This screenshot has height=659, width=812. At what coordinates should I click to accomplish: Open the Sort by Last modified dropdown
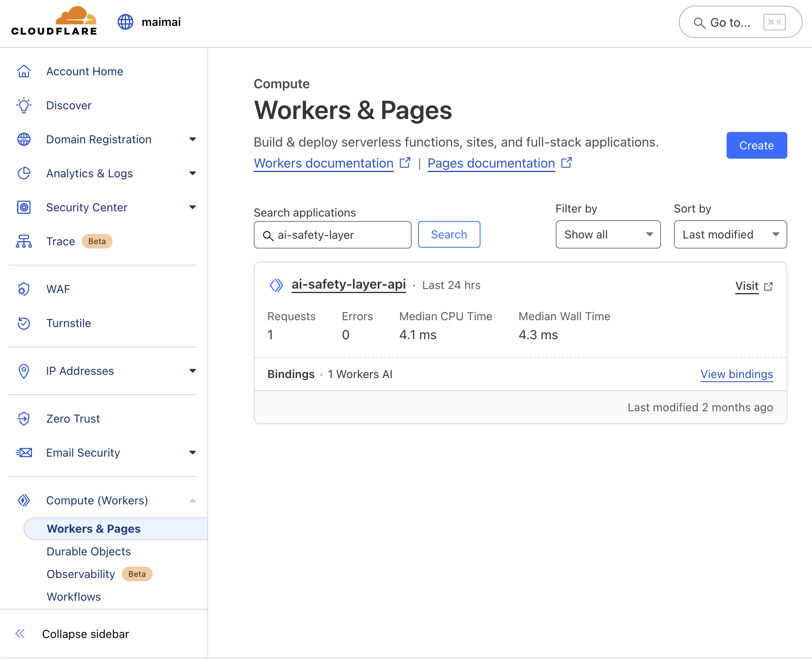click(x=730, y=234)
